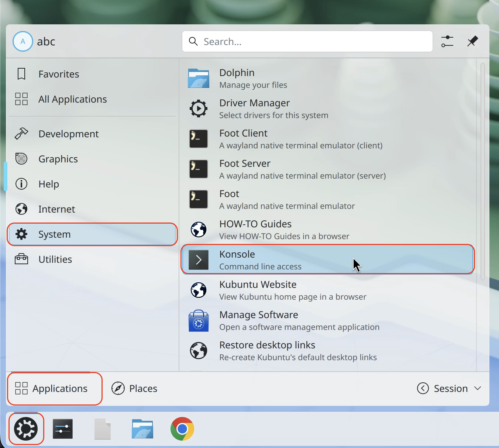Choose the Internet category globe icon

click(21, 209)
